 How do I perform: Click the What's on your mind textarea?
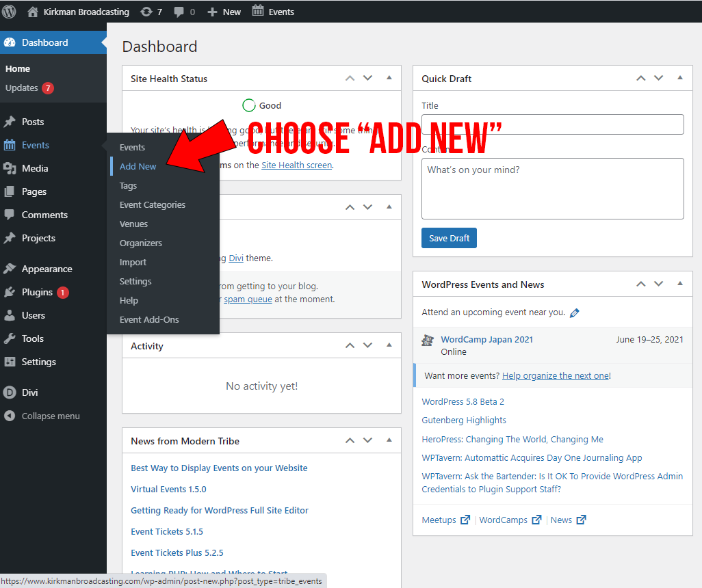point(552,189)
